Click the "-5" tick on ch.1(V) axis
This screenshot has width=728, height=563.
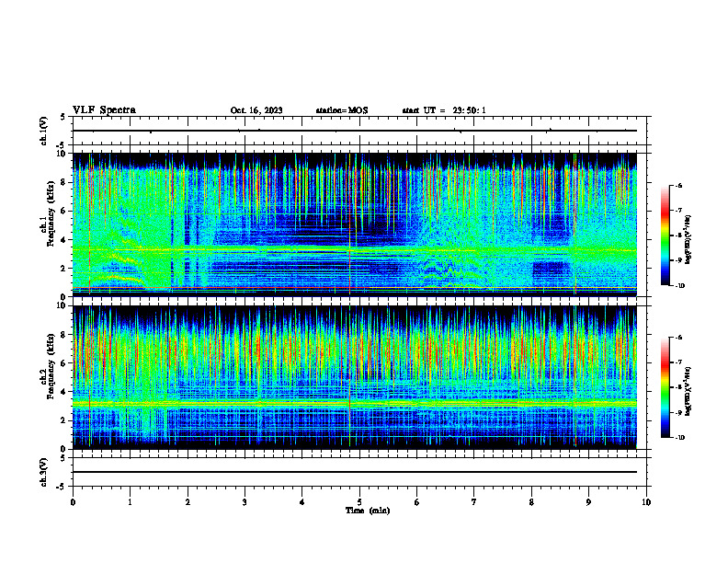pyautogui.click(x=63, y=145)
